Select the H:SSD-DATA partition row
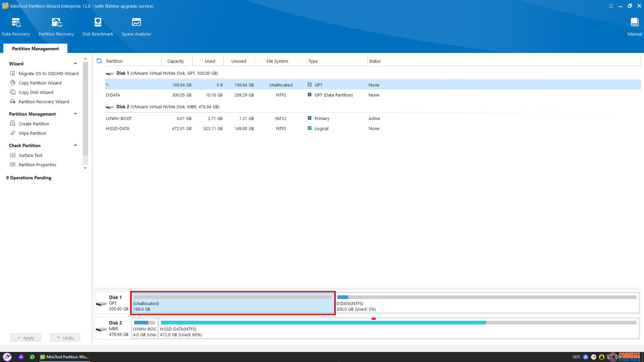 coord(373,128)
